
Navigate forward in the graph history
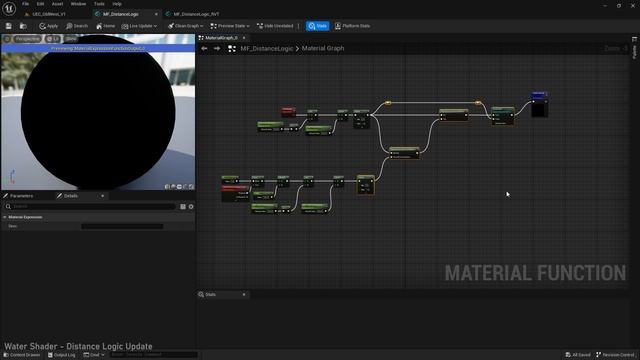click(217, 49)
